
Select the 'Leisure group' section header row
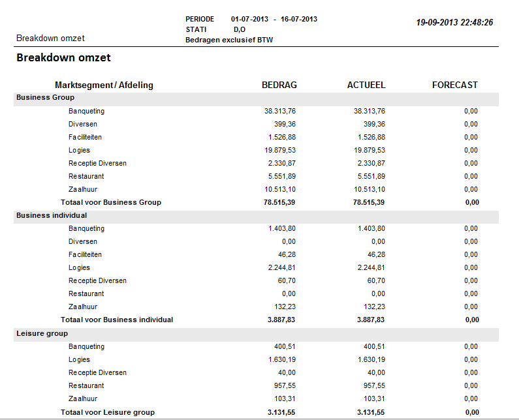click(x=256, y=334)
